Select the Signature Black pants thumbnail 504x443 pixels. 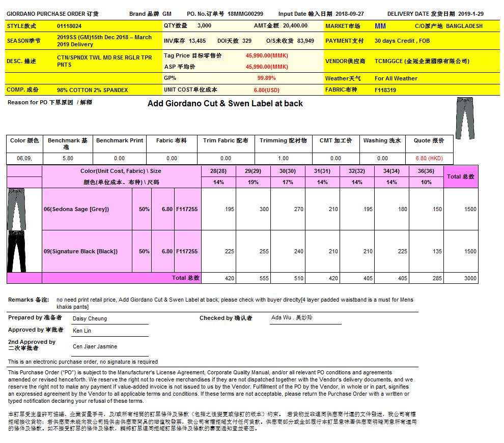click(x=17, y=251)
